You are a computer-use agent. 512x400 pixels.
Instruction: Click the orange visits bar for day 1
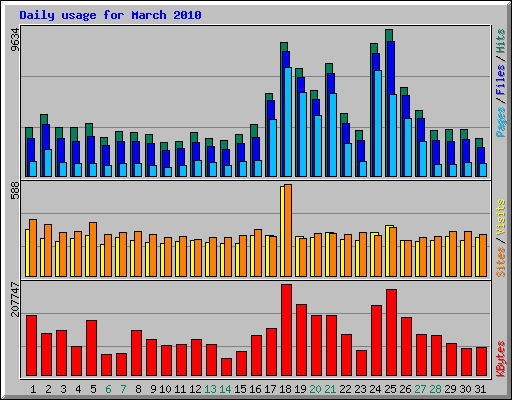[33, 248]
